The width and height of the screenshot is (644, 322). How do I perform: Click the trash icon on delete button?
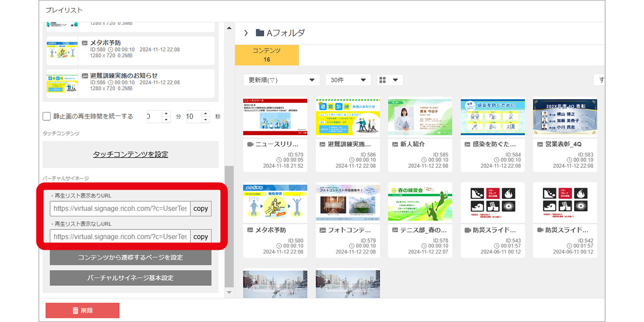(x=75, y=311)
